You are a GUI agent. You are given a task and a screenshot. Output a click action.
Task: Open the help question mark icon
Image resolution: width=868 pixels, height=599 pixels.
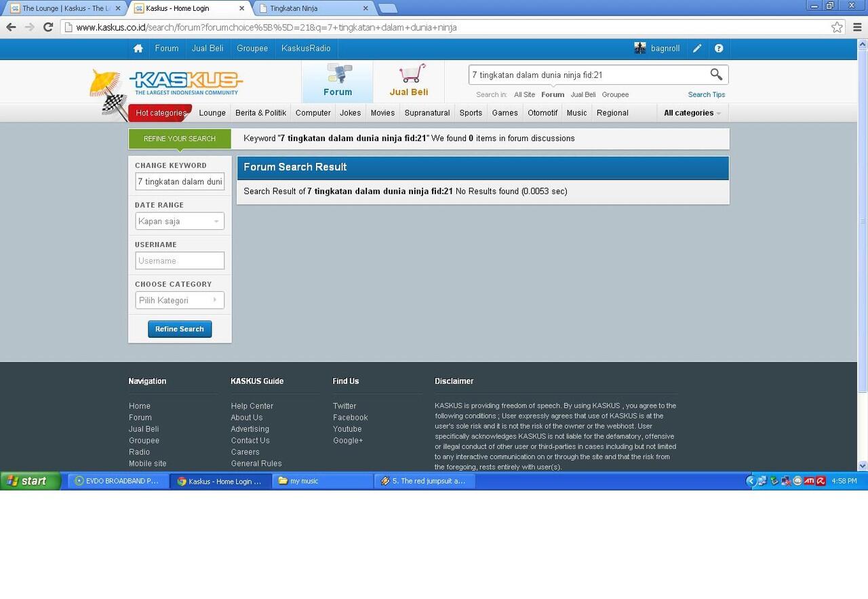tap(719, 48)
